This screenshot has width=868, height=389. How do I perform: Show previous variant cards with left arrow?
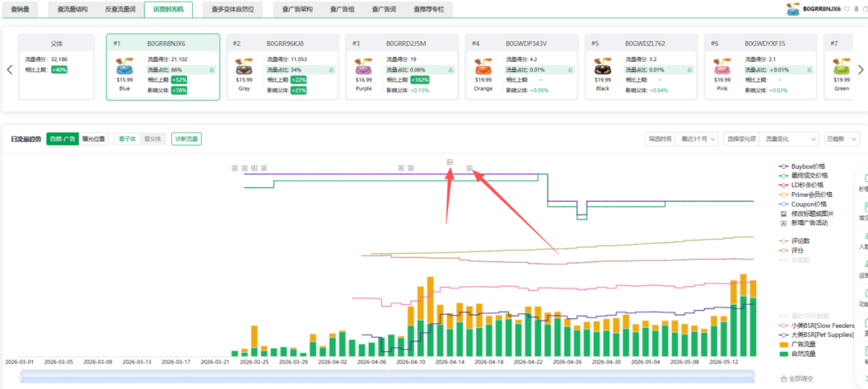pos(10,70)
